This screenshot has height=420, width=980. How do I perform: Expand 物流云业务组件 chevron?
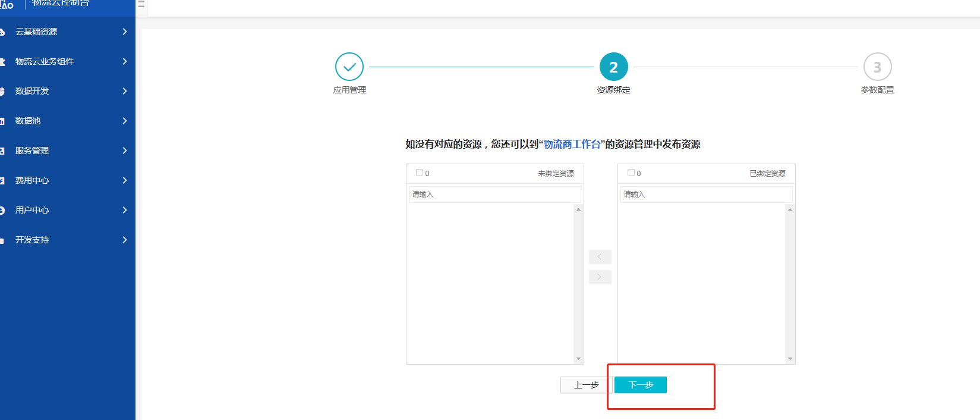pyautogui.click(x=124, y=61)
